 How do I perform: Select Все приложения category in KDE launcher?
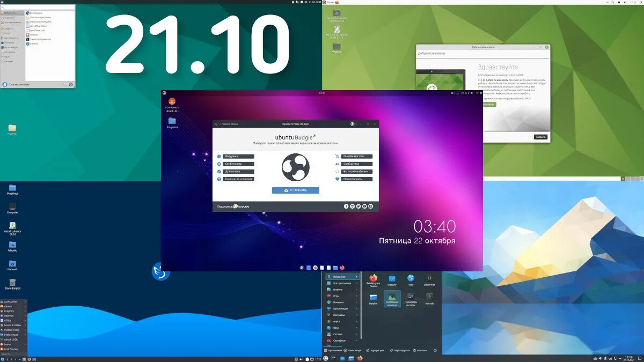coord(341,283)
